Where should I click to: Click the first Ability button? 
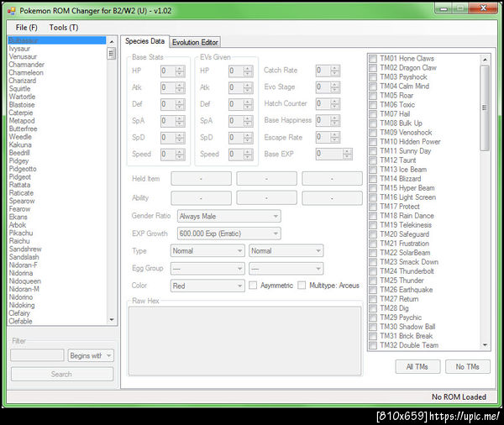[x=202, y=198]
